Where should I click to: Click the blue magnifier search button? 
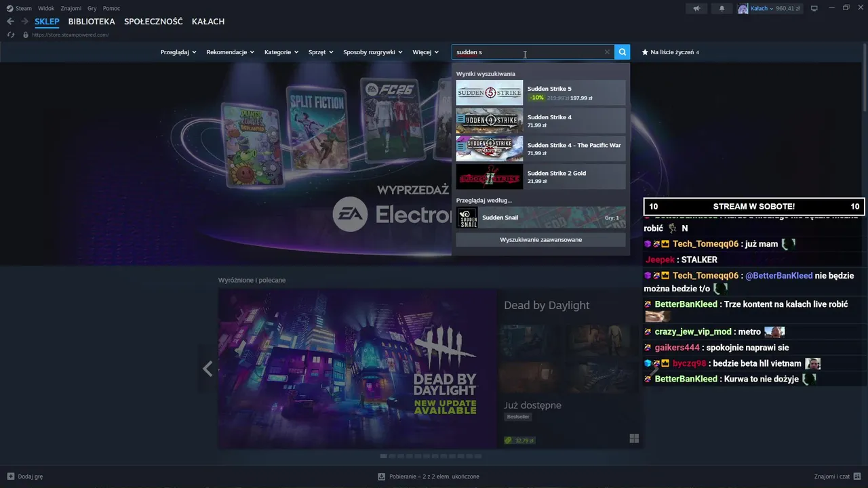pos(622,52)
